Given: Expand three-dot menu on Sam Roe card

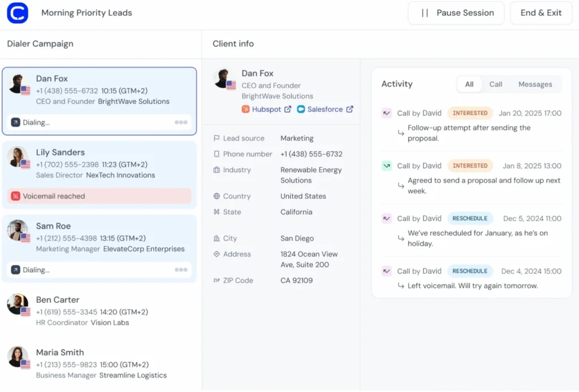Looking at the screenshot, I should point(181,270).
